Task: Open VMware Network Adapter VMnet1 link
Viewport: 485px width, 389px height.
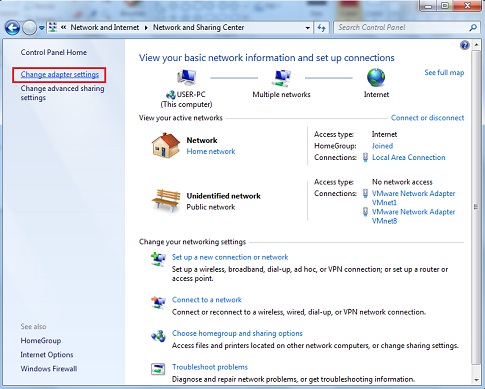Action: (413, 198)
